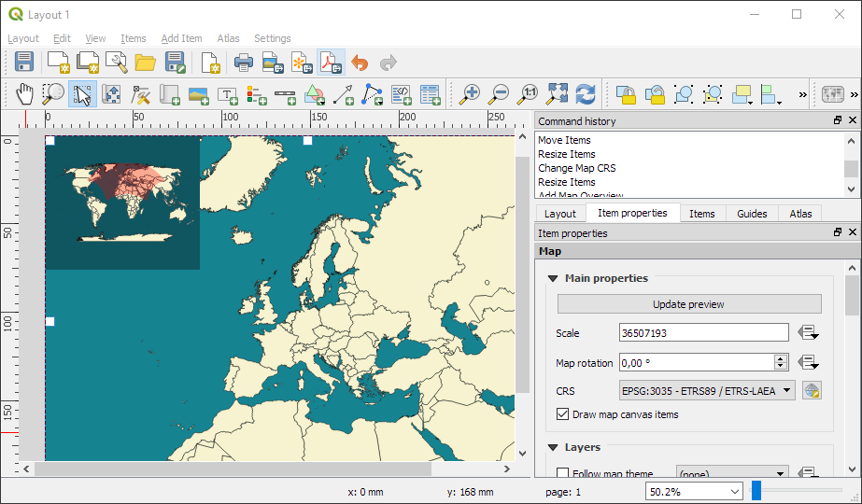Open the Atlas menu

pyautogui.click(x=228, y=38)
